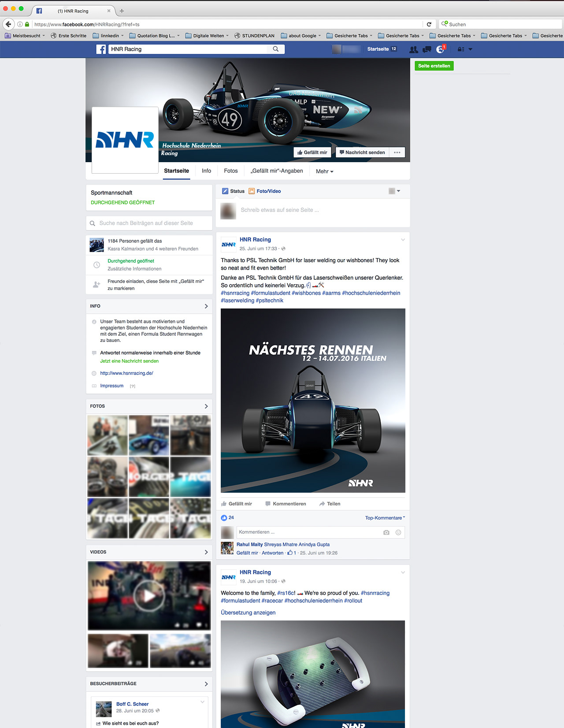
Task: Play the large video in the Videos section
Action: (149, 596)
